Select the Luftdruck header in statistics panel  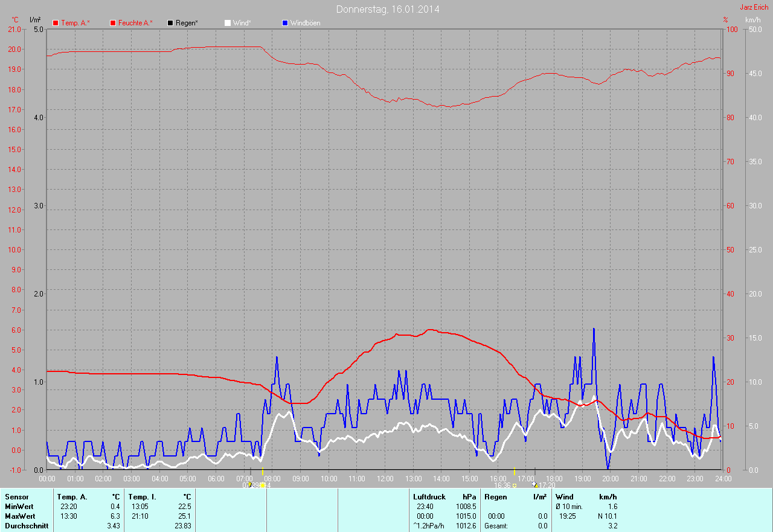coord(429,497)
